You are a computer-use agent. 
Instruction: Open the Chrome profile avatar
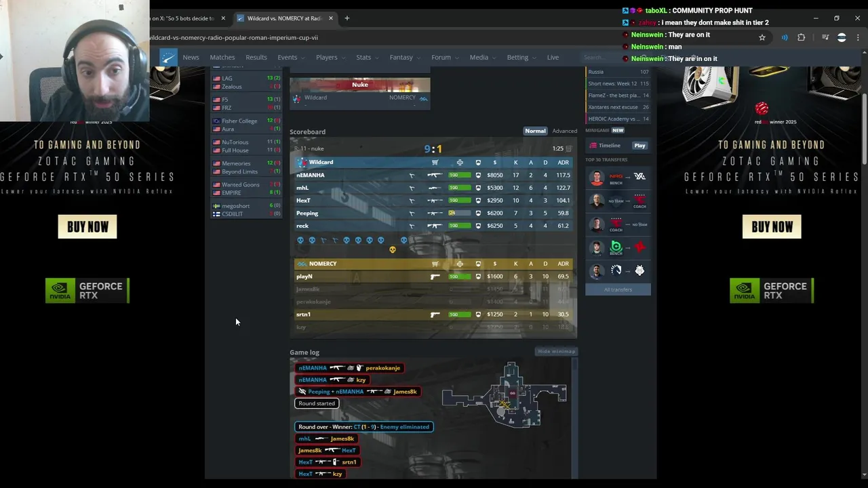point(842,38)
